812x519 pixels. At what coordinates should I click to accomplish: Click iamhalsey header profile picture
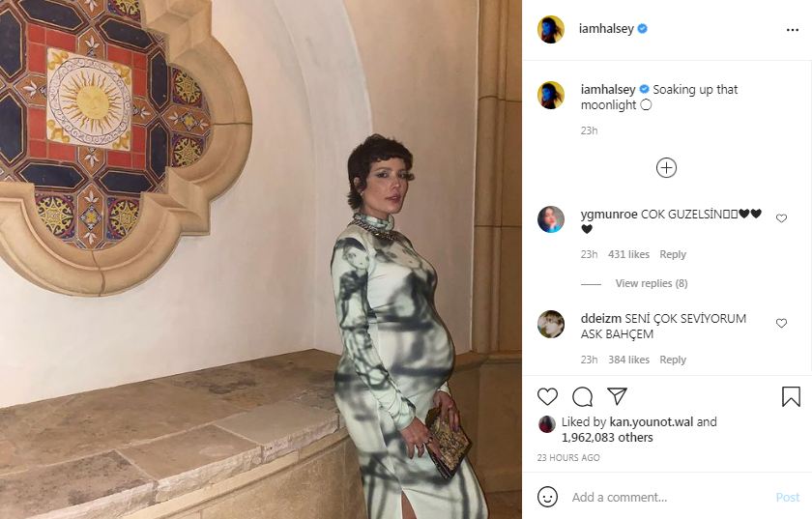coord(551,29)
